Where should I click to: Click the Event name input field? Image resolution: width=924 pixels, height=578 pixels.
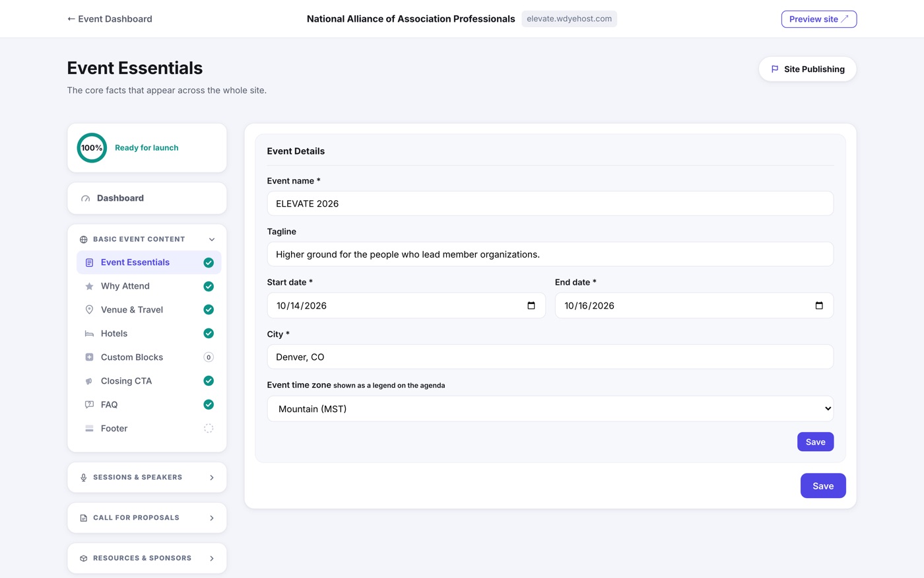pos(550,203)
